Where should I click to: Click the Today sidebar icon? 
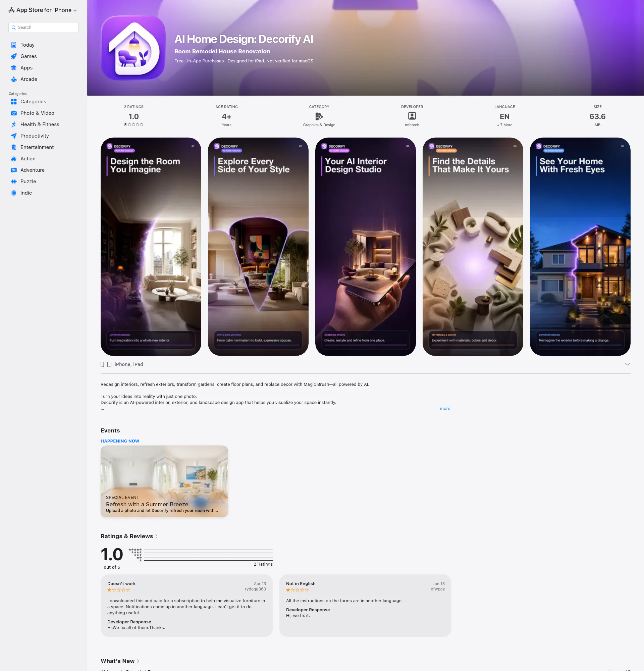click(14, 45)
